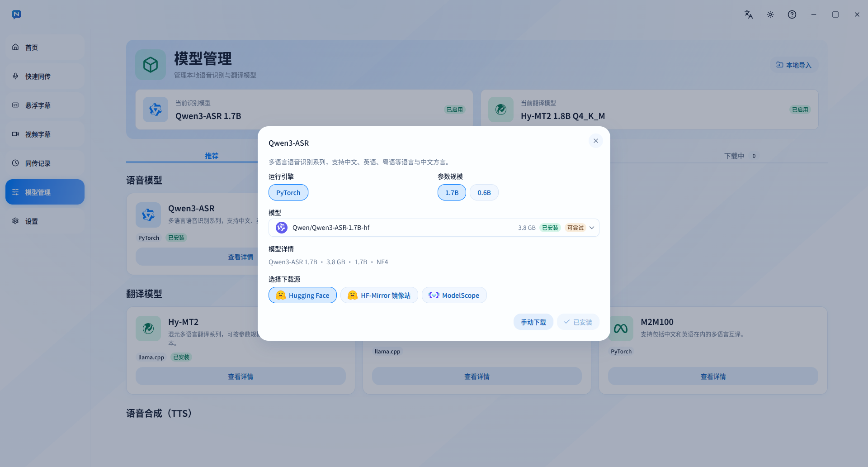Choose the 0.6B parameter size
This screenshot has width=868, height=467.
point(484,192)
